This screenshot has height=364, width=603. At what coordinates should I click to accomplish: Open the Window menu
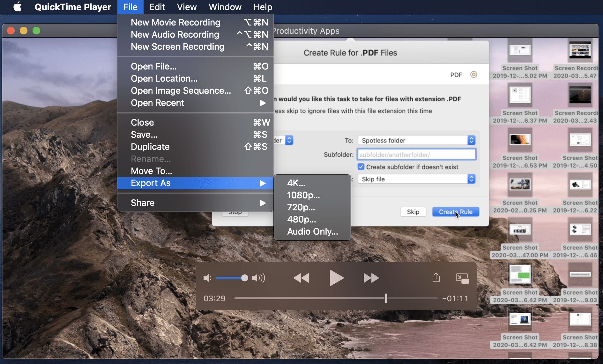[225, 7]
